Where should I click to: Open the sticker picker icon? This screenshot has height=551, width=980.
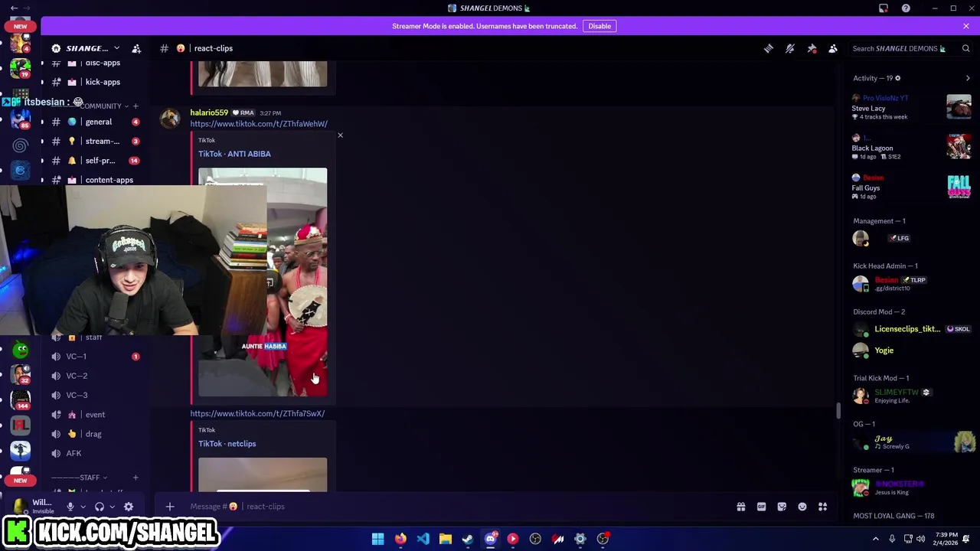[x=782, y=507]
